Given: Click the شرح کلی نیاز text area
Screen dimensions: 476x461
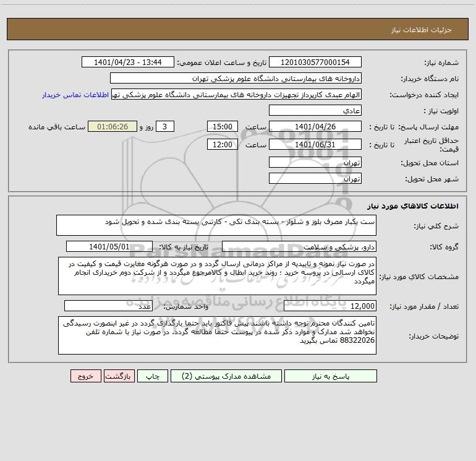Looking at the screenshot, I should tap(216, 225).
